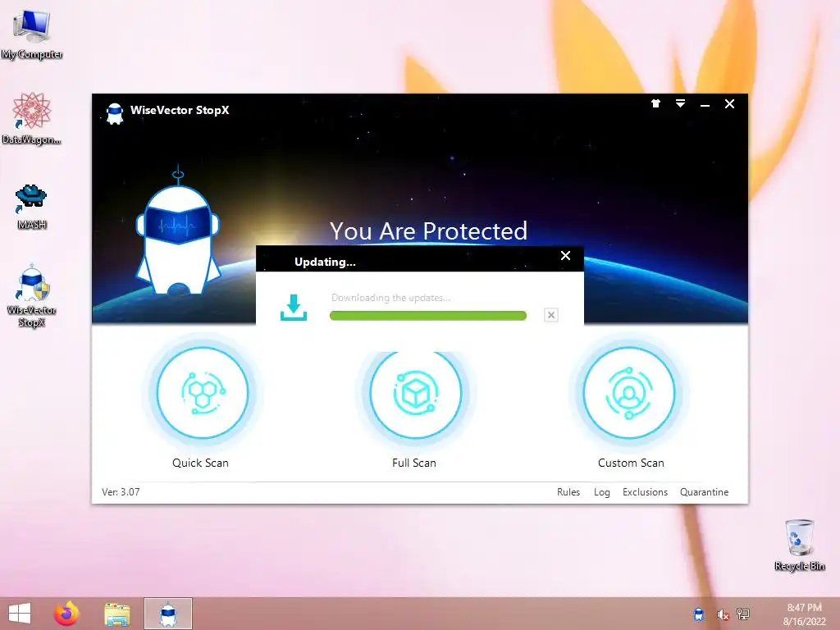This screenshot has height=630, width=840.
Task: Click the 'Downloading the updates...' text
Action: click(391, 298)
